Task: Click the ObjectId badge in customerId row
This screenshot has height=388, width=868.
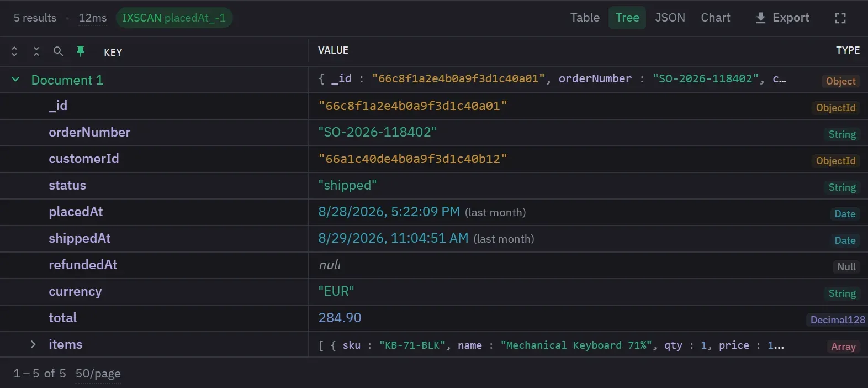Action: coord(835,161)
